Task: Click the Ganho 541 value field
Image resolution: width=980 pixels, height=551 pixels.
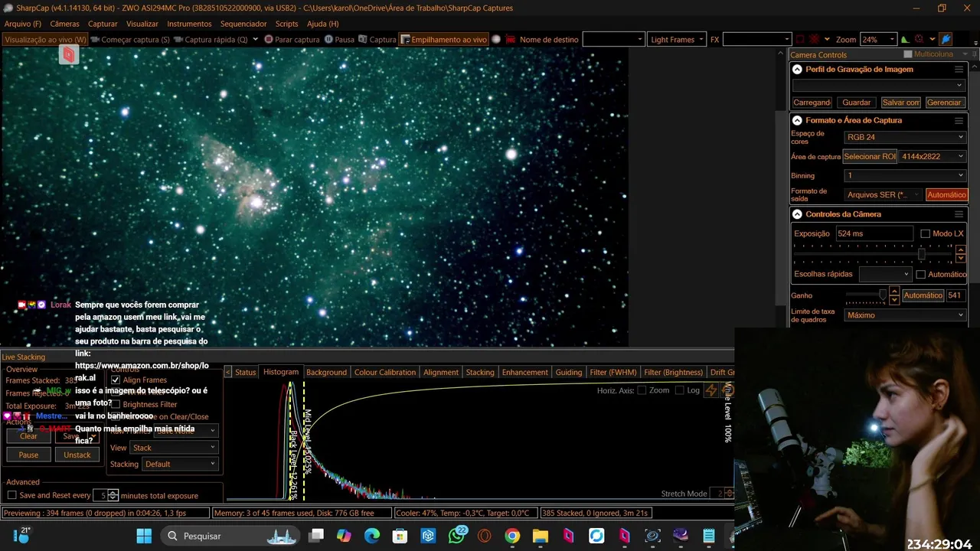Action: (955, 295)
